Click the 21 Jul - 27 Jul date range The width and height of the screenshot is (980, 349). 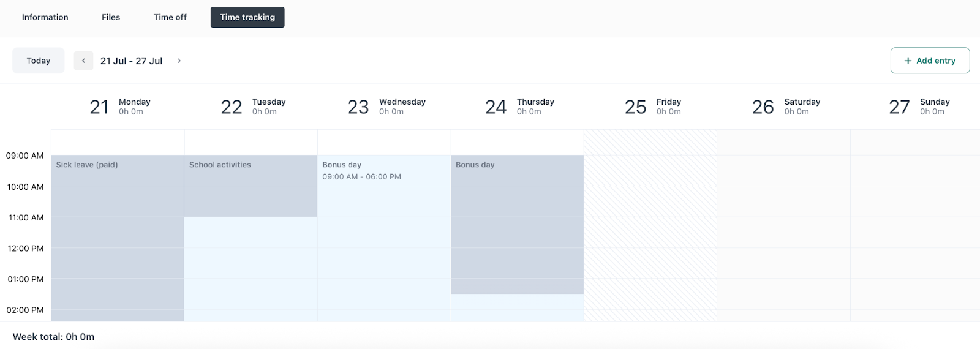(131, 61)
